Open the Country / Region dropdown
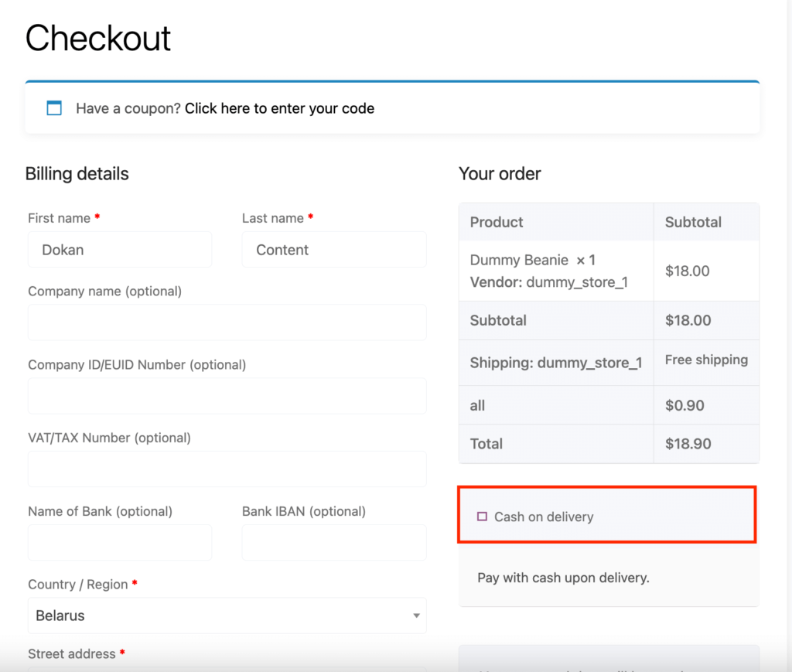Screen dimensions: 792x672 click(x=227, y=616)
